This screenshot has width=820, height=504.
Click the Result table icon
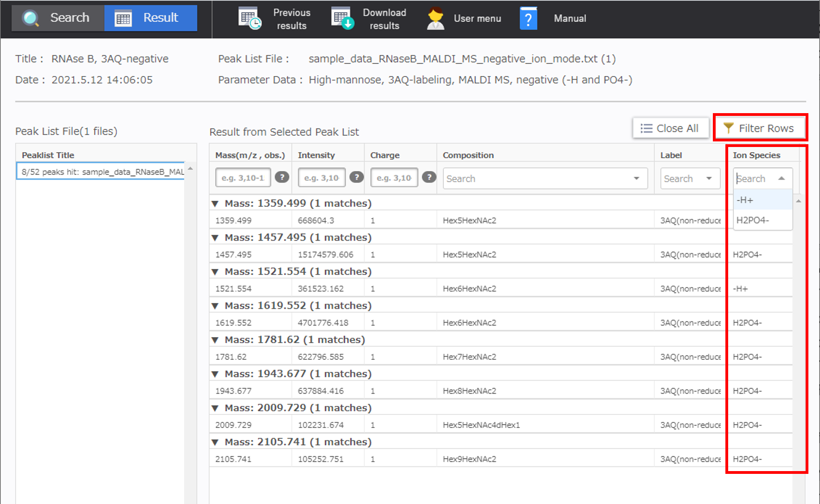(x=123, y=19)
